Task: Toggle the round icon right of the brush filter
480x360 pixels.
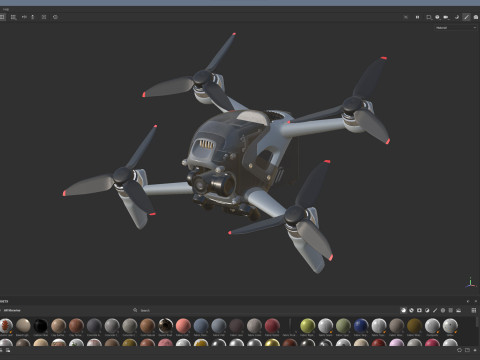Action: [x=443, y=310]
